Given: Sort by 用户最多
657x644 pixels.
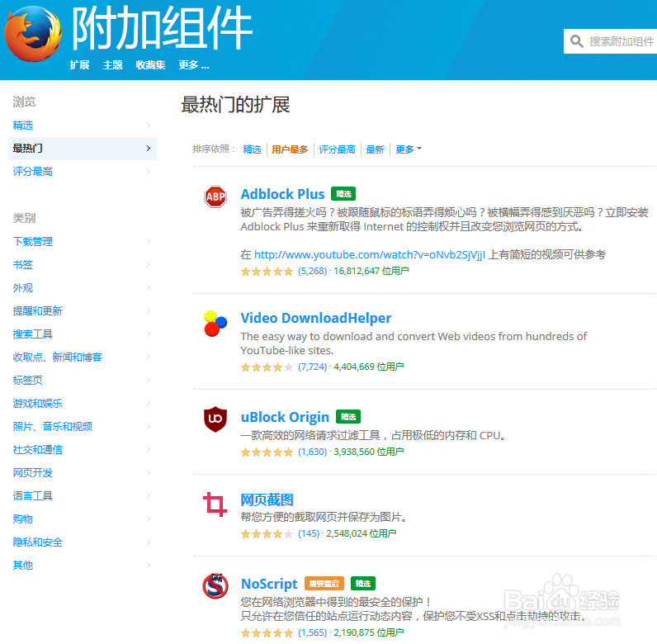Looking at the screenshot, I should 290,149.
